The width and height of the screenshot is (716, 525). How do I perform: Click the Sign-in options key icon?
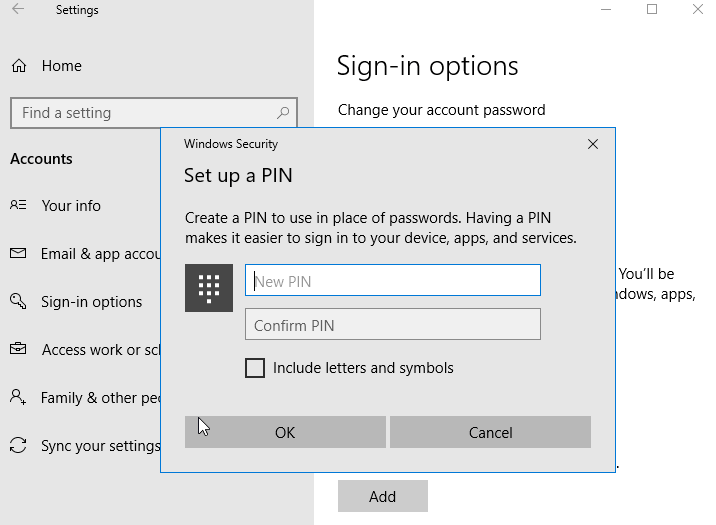18,301
